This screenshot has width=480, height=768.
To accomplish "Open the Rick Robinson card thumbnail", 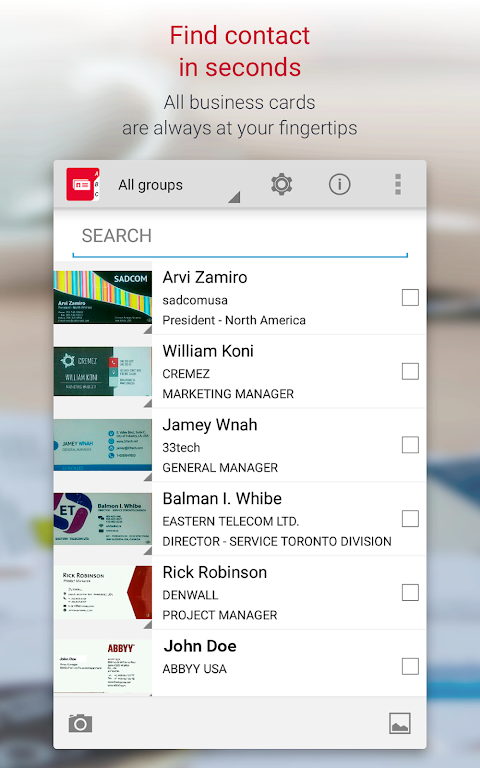I will click(103, 593).
